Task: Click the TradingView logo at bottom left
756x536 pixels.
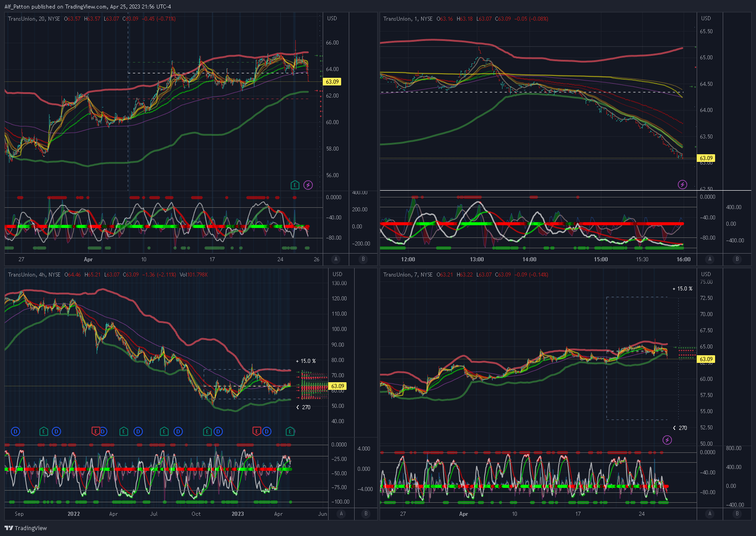Action: pyautogui.click(x=26, y=528)
